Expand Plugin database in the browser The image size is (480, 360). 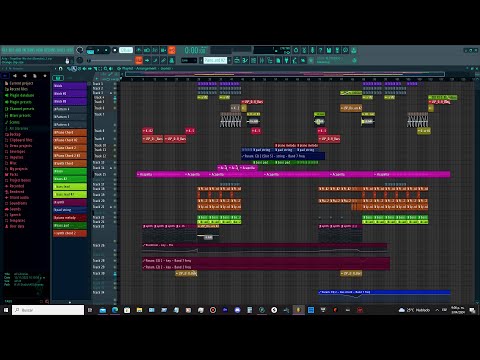[x=20, y=95]
